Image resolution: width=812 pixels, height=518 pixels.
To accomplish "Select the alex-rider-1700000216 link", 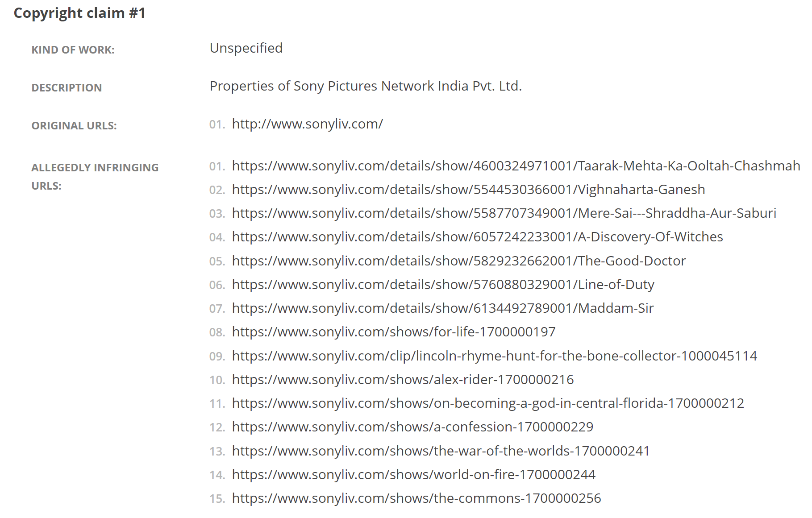I will (403, 380).
